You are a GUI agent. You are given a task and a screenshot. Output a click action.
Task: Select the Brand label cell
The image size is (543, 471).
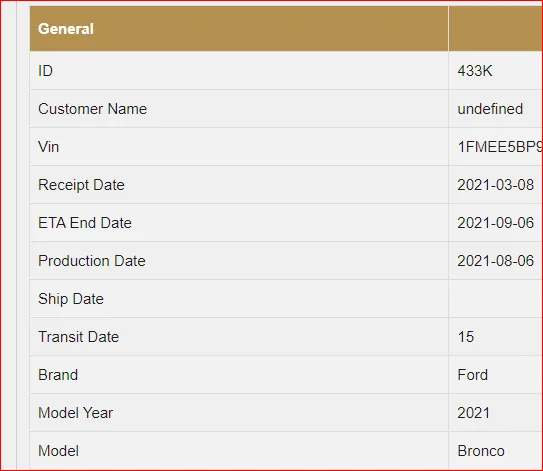coord(239,375)
